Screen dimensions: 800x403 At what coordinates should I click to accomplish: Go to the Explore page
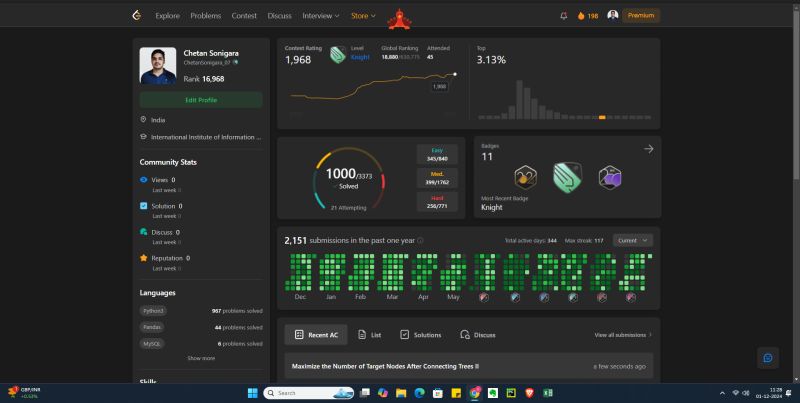[x=167, y=16]
